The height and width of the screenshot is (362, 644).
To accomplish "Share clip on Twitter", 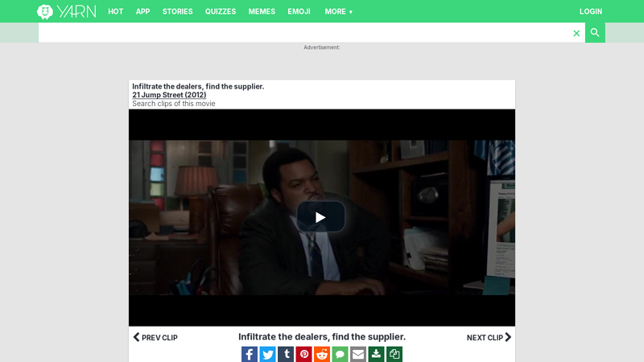I will (x=267, y=354).
